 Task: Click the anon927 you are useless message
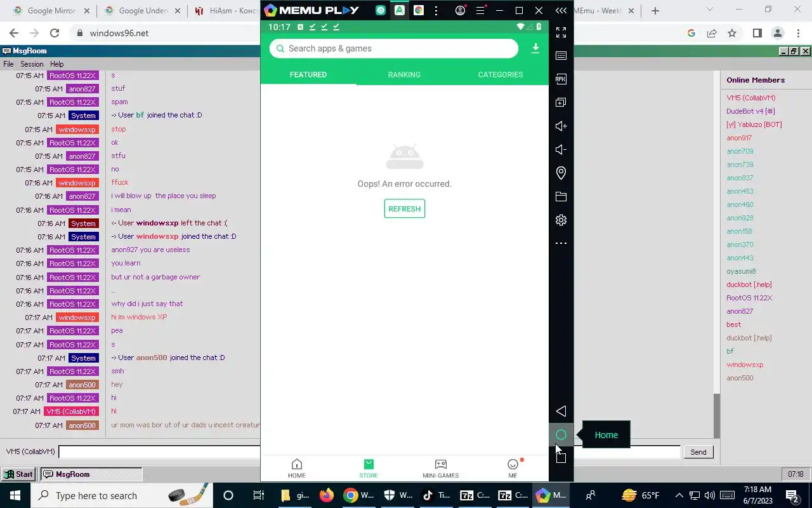tap(150, 250)
